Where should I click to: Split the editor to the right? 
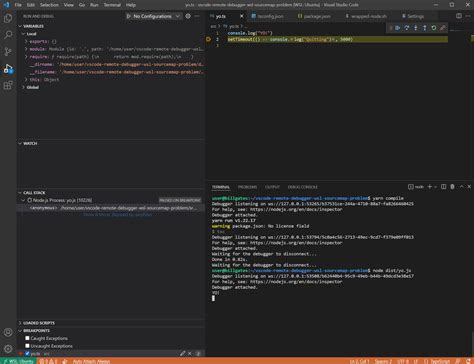tap(459, 16)
